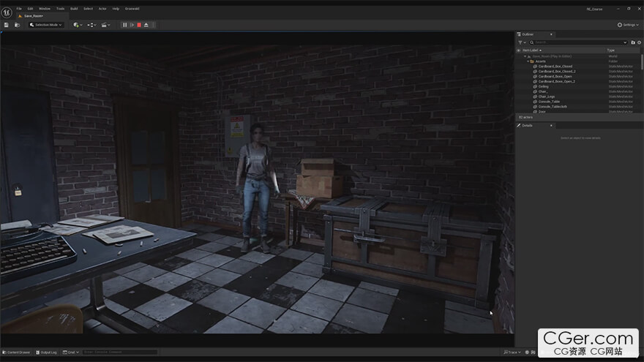The height and width of the screenshot is (362, 644).
Task: Click the Outliner settings gear icon
Action: click(639, 42)
